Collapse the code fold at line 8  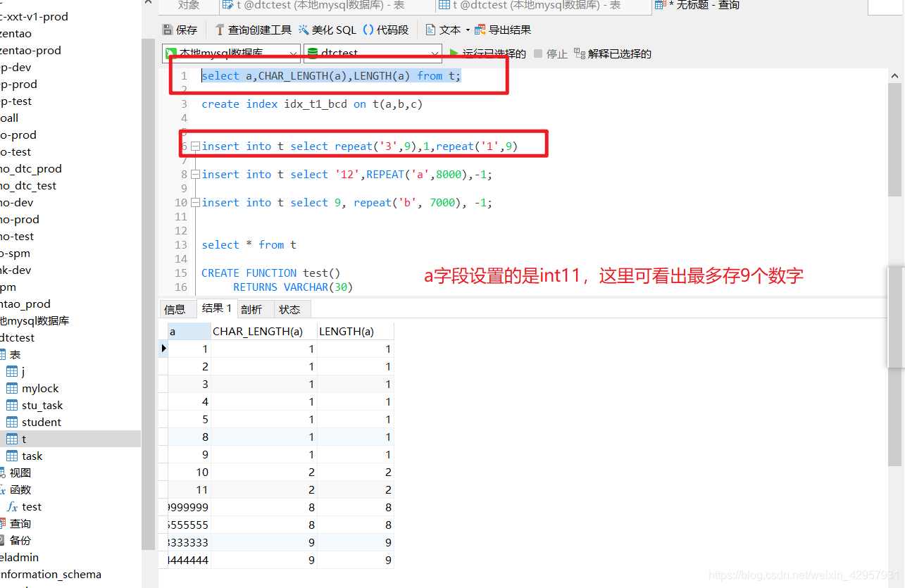coord(195,175)
